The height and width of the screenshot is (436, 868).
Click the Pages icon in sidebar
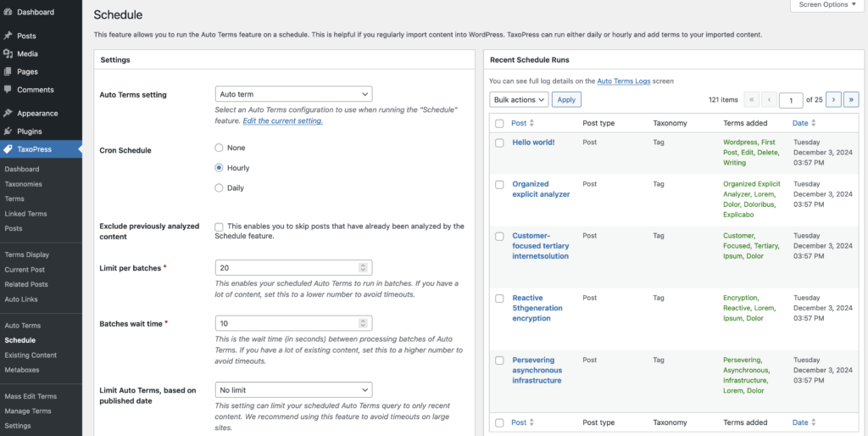pyautogui.click(x=8, y=71)
